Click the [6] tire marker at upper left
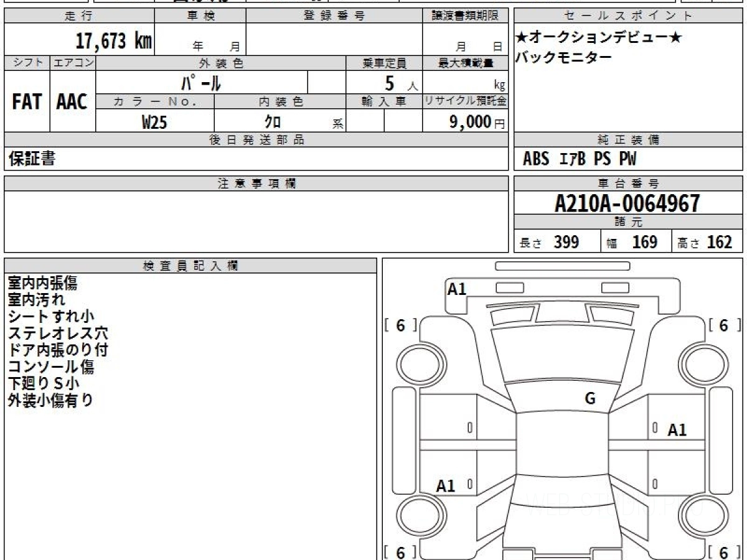This screenshot has width=747, height=560. [x=400, y=325]
